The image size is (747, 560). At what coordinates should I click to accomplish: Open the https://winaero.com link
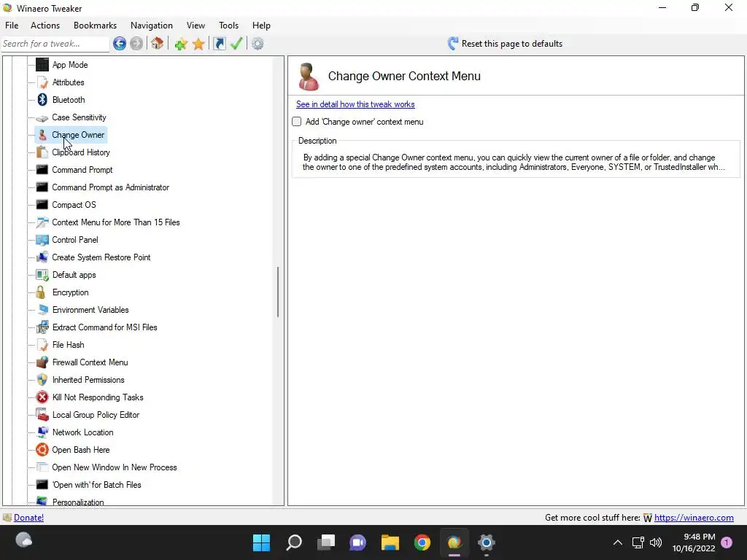[x=694, y=518]
